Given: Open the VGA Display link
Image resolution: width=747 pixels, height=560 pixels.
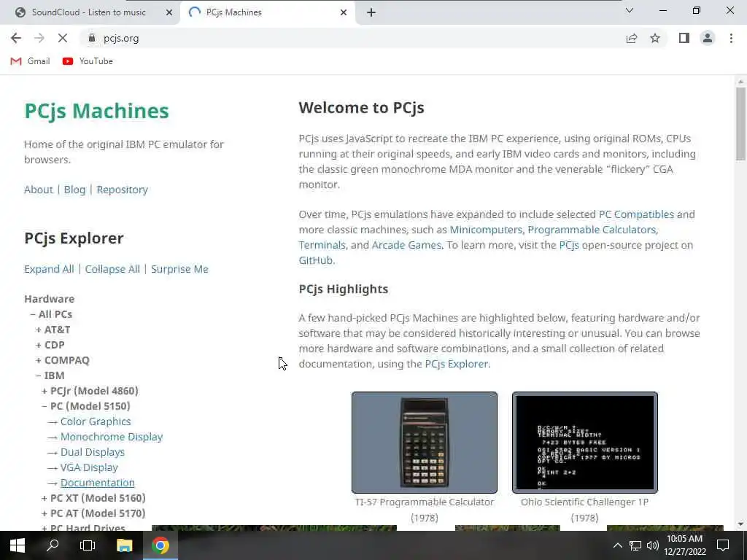Looking at the screenshot, I should click(x=89, y=467).
